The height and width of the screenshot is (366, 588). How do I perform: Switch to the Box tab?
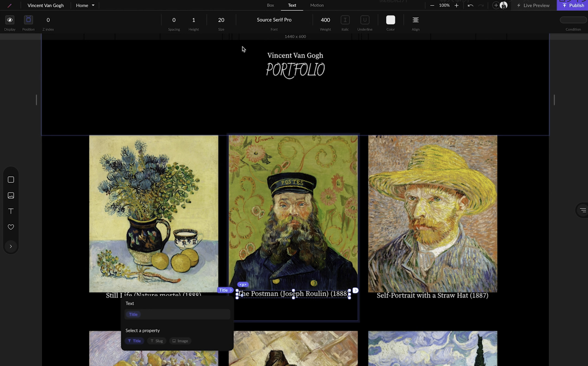click(270, 5)
